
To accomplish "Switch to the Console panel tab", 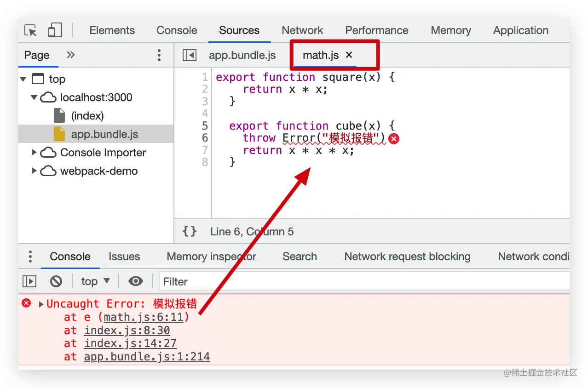I will [177, 30].
